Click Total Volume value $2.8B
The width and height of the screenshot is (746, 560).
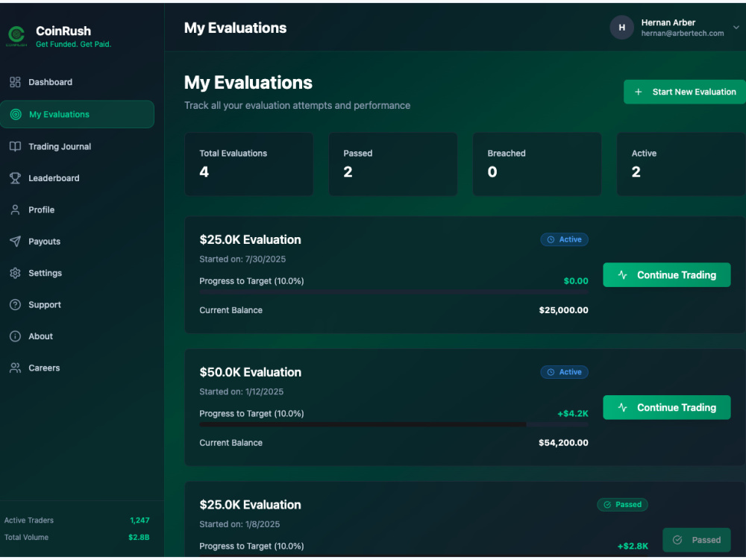pos(139,538)
